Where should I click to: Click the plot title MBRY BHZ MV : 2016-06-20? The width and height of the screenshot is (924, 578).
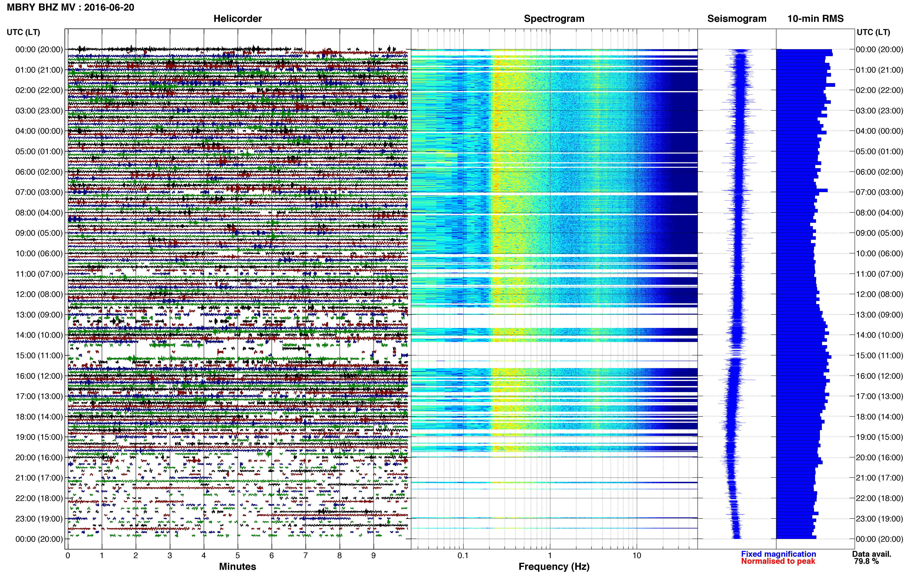click(x=70, y=7)
